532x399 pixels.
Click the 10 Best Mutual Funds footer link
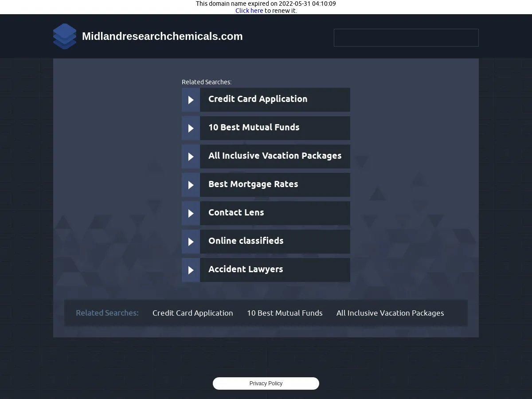pos(285,313)
